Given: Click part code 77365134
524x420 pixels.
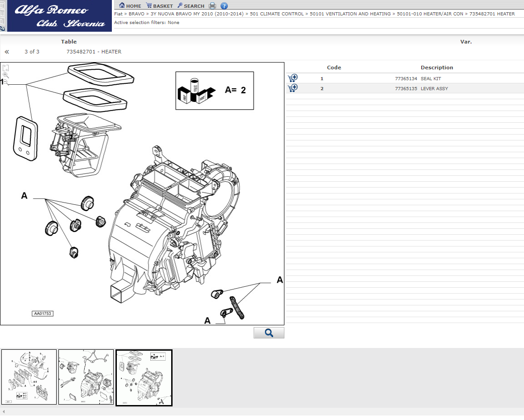Looking at the screenshot, I should coord(406,78).
